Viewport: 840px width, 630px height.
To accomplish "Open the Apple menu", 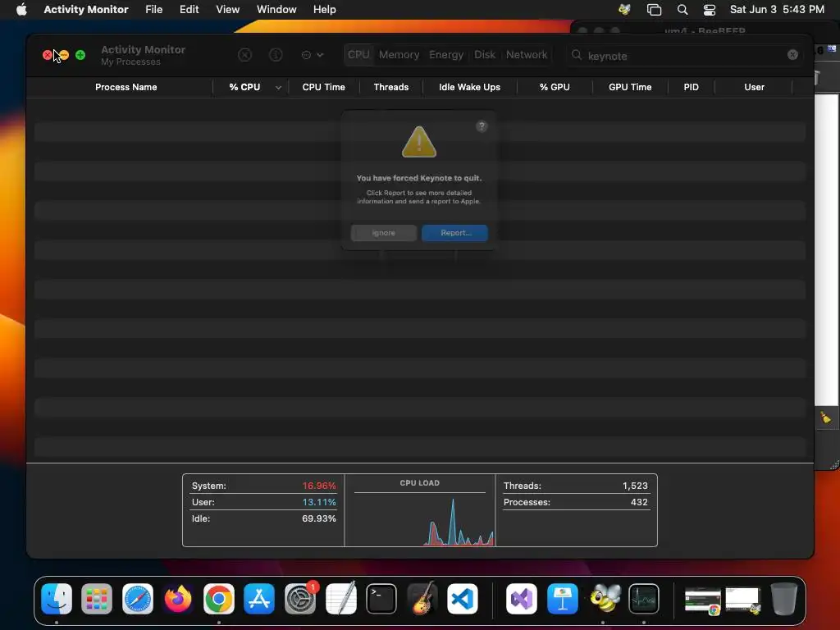I will [x=21, y=10].
